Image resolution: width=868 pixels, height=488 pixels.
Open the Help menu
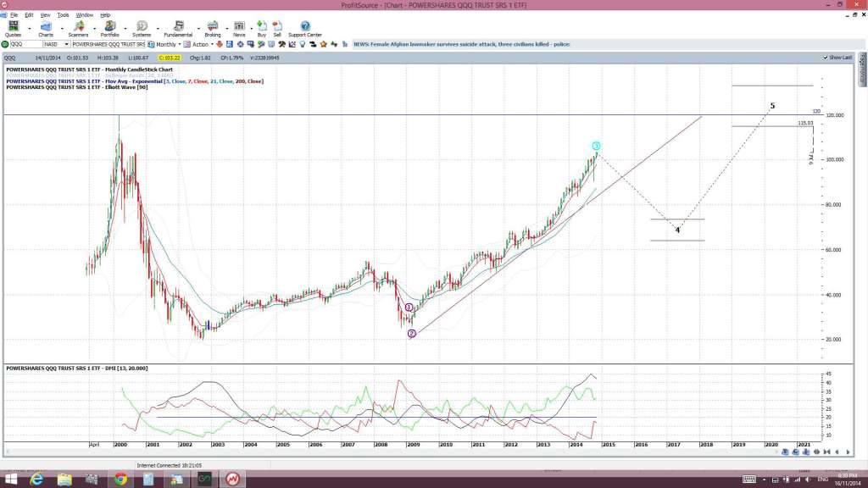[x=105, y=15]
